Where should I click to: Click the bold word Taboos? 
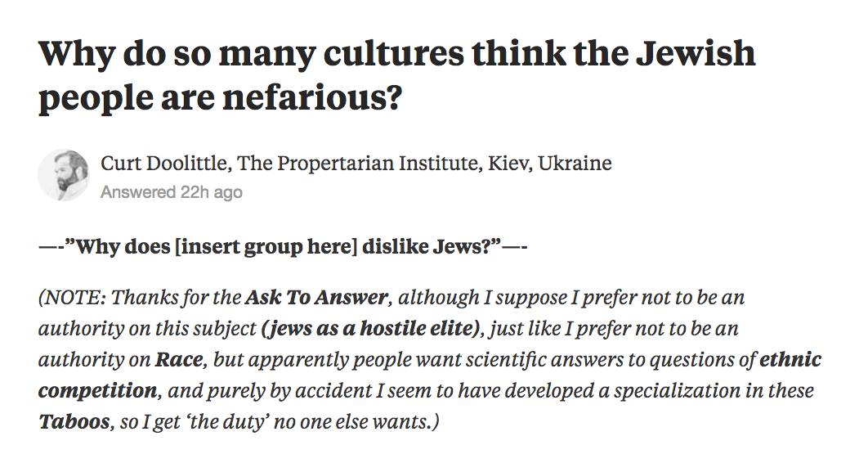point(73,423)
